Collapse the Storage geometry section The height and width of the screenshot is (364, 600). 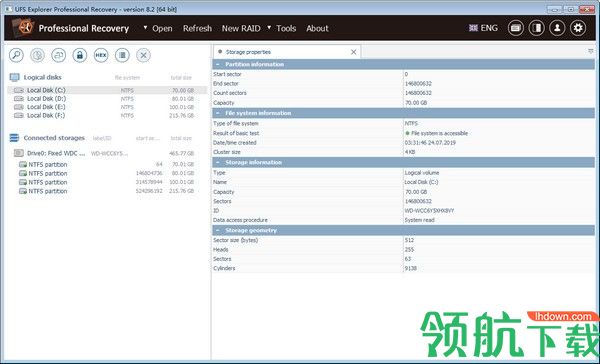point(217,230)
